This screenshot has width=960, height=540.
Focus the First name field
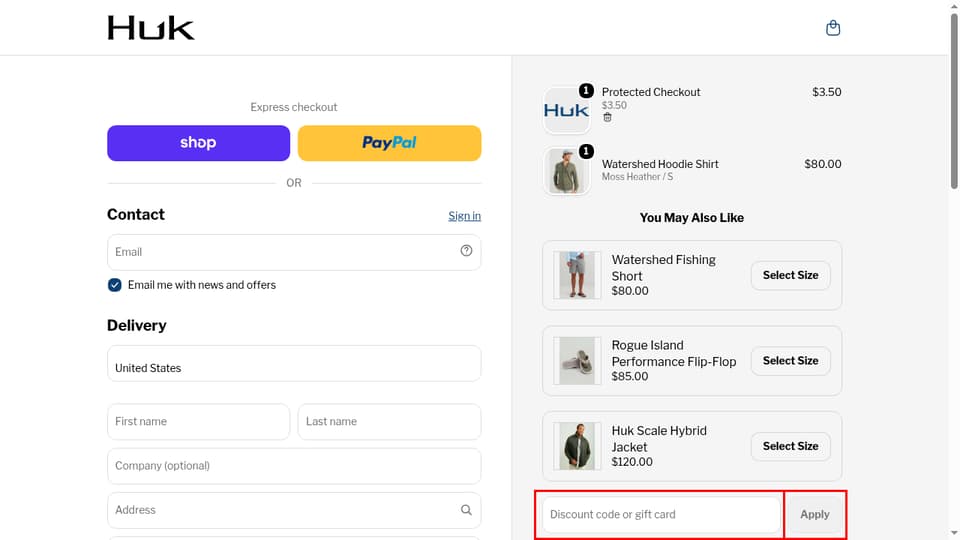point(198,422)
